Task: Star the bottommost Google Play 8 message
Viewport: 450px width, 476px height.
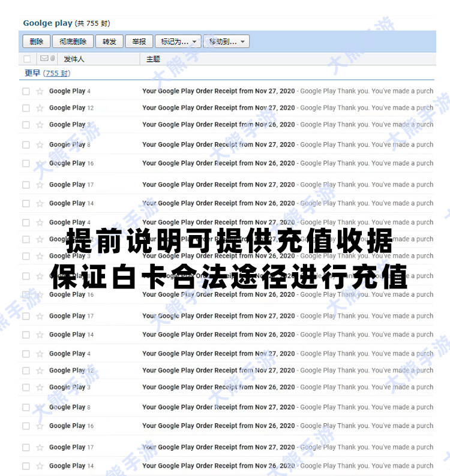Action: 40,407
